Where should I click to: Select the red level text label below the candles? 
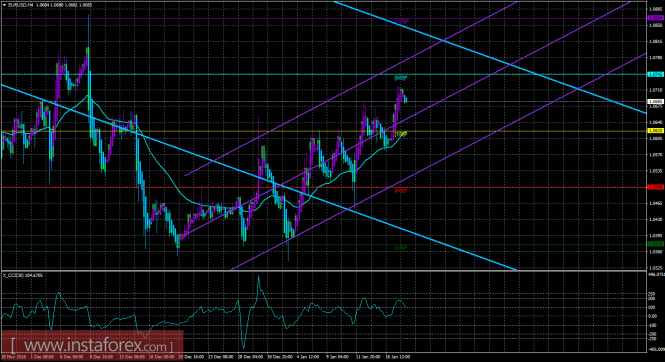pos(401,191)
